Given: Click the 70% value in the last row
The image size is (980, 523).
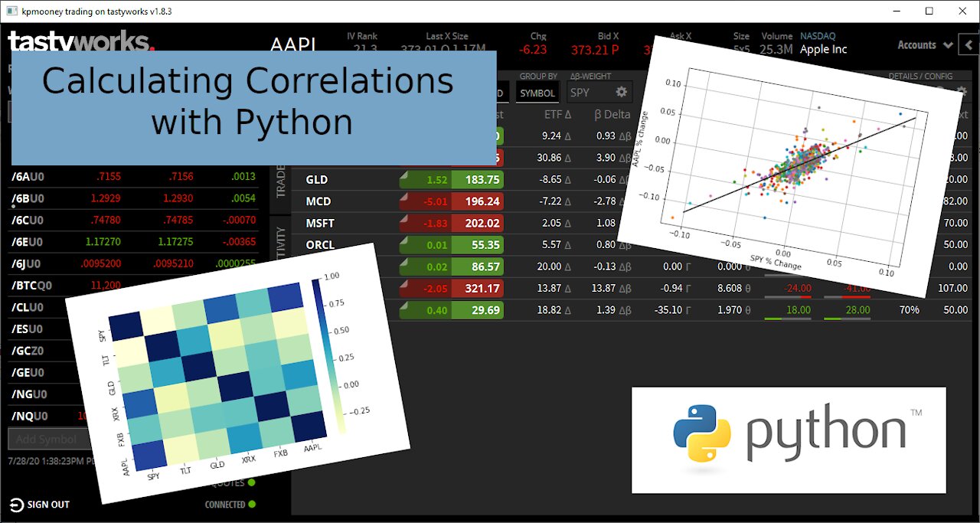Looking at the screenshot, I should pyautogui.click(x=910, y=310).
